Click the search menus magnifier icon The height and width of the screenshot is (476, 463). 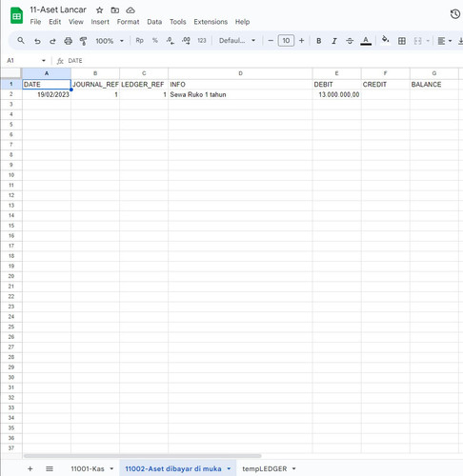pos(21,41)
